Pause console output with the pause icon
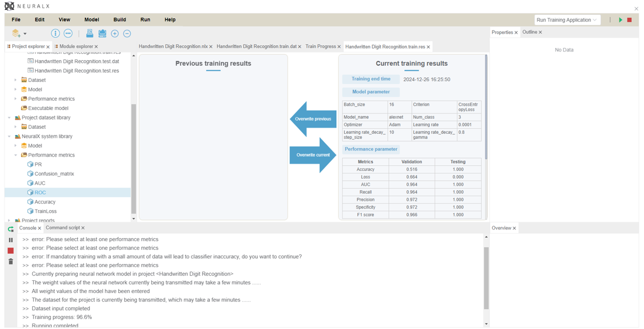 [10, 240]
